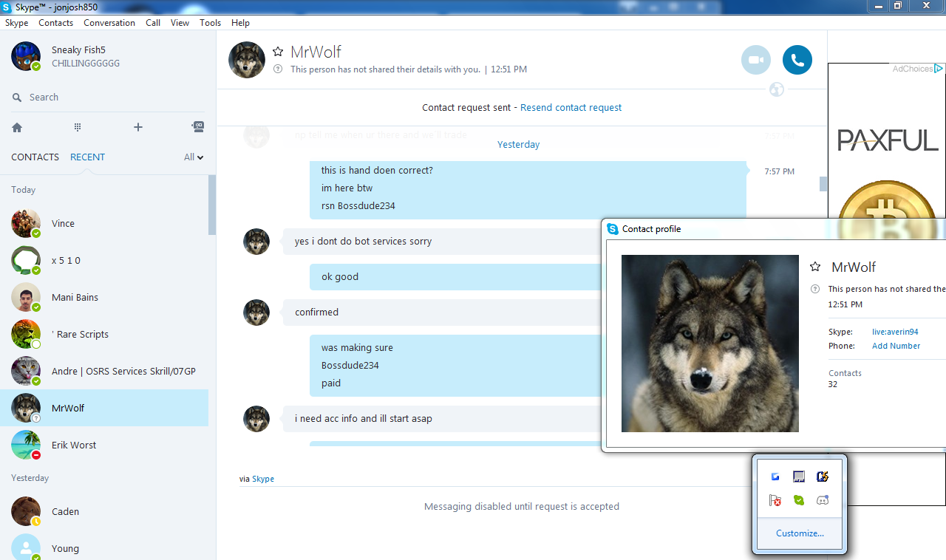The height and width of the screenshot is (560, 946).
Task: Open the bots icon in sidebar
Action: tap(197, 126)
